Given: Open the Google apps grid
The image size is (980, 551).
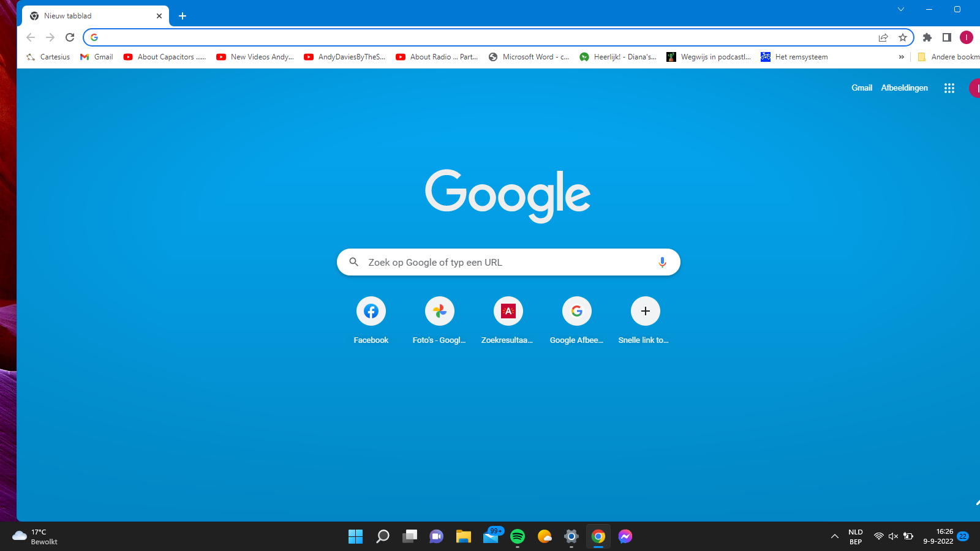Looking at the screenshot, I should point(949,88).
